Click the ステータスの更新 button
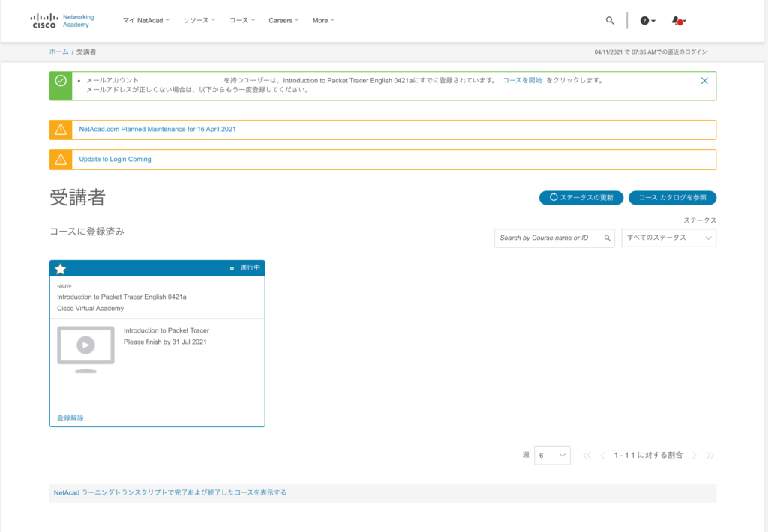Viewport: 768px width, 532px height. tap(581, 198)
